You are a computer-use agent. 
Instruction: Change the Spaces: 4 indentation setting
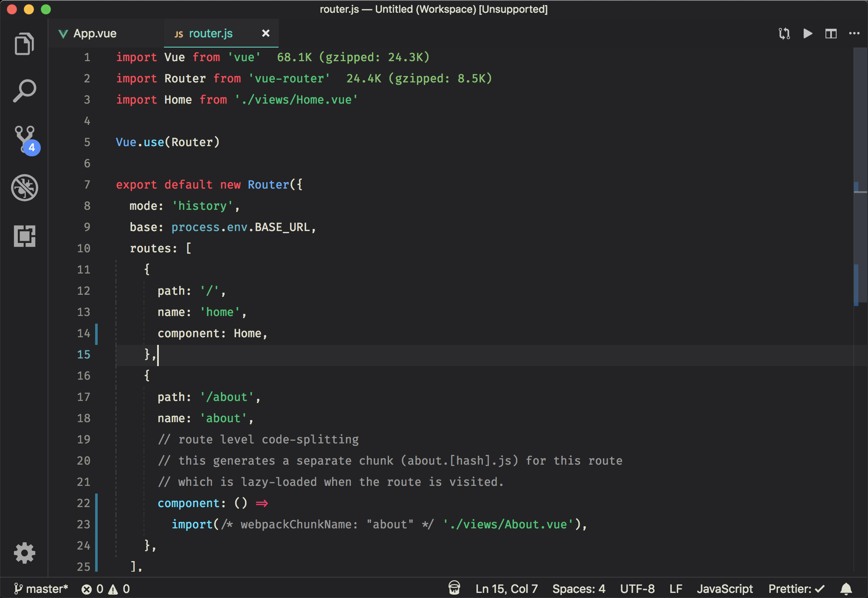click(x=578, y=589)
